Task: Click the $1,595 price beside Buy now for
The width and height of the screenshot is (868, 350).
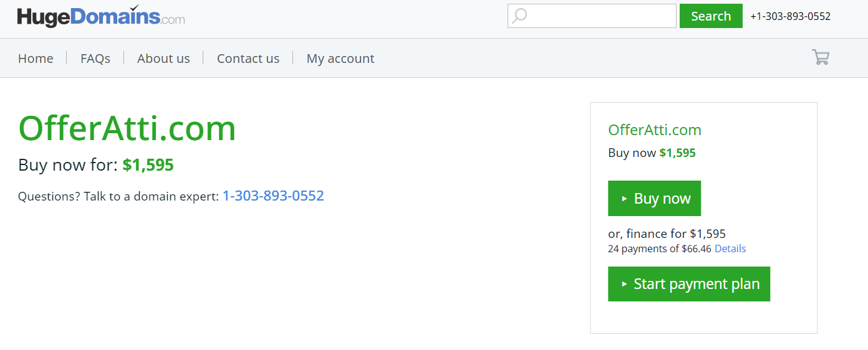Action: tap(148, 165)
